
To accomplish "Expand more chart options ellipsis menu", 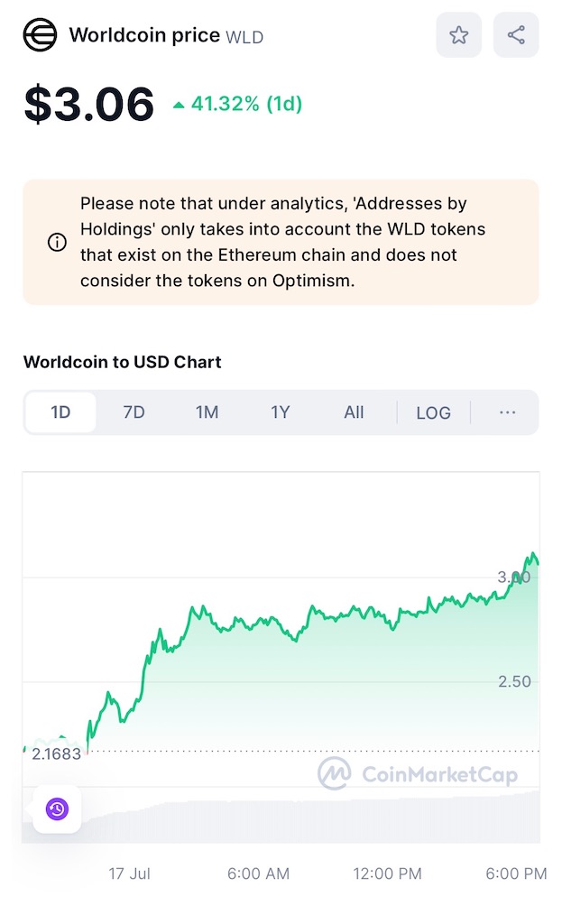I will pyautogui.click(x=507, y=411).
